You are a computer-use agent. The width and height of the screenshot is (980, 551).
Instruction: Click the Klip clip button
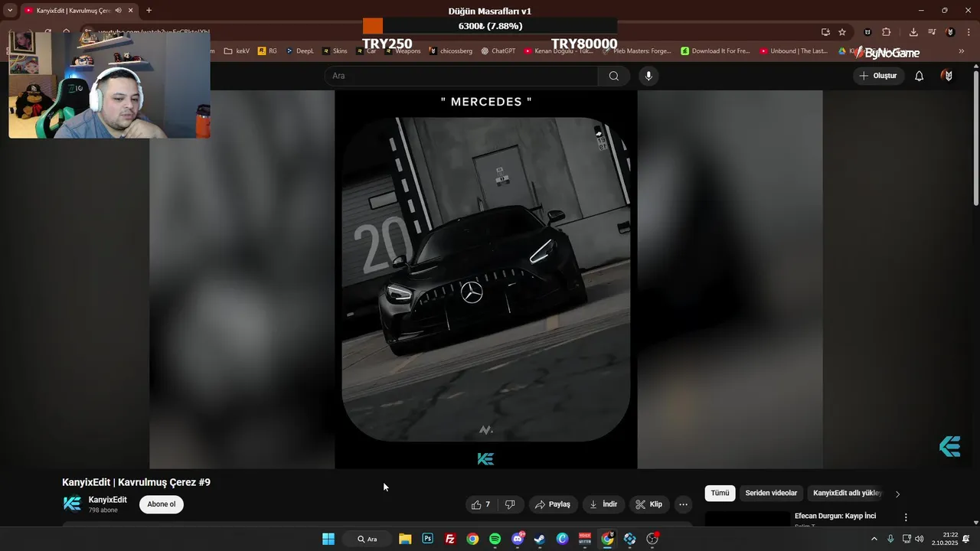coord(648,504)
